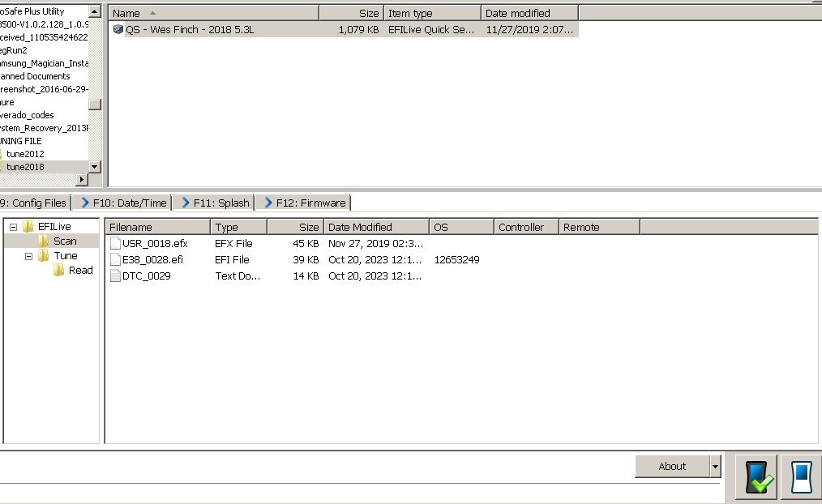This screenshot has width=822, height=504.
Task: Sort lower list by Date Modified column
Action: [x=376, y=227]
